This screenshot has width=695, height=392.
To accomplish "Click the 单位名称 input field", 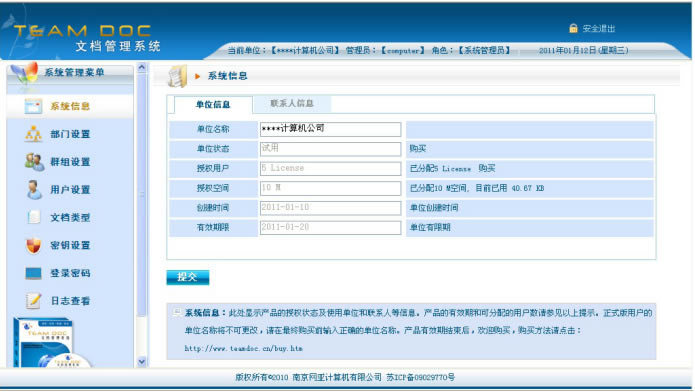I will pyautogui.click(x=331, y=129).
